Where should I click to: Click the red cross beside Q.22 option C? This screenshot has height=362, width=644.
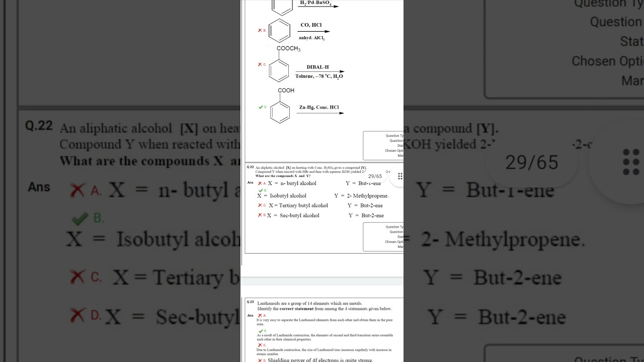260,205
